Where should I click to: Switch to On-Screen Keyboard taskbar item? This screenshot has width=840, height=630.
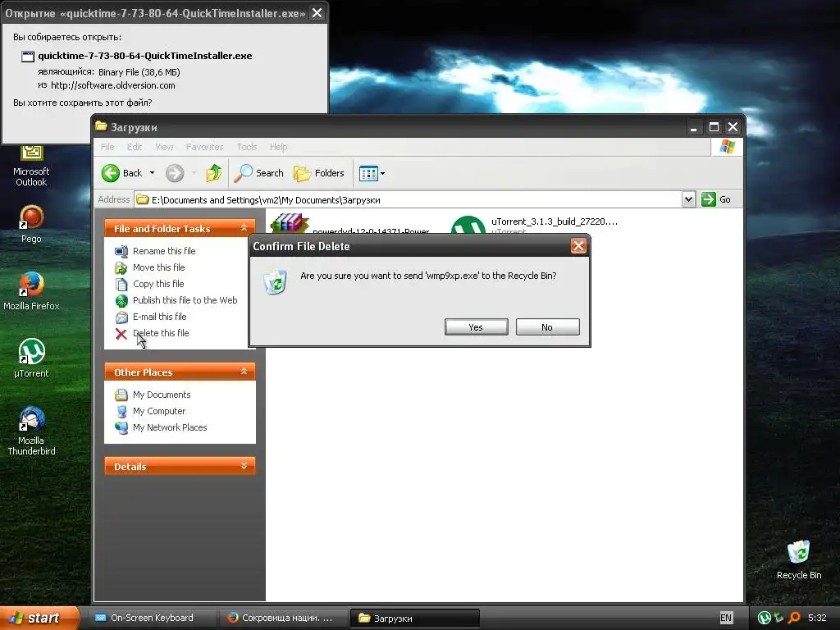pos(153,618)
